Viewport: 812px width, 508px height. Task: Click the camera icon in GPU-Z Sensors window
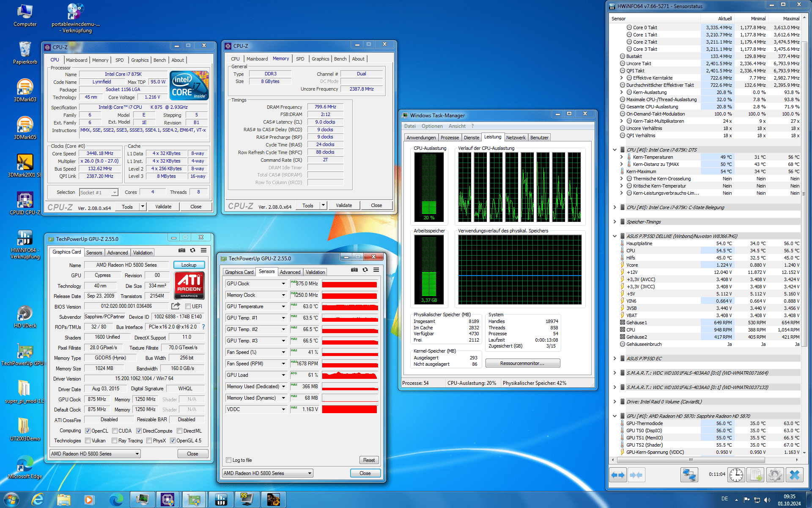point(354,270)
